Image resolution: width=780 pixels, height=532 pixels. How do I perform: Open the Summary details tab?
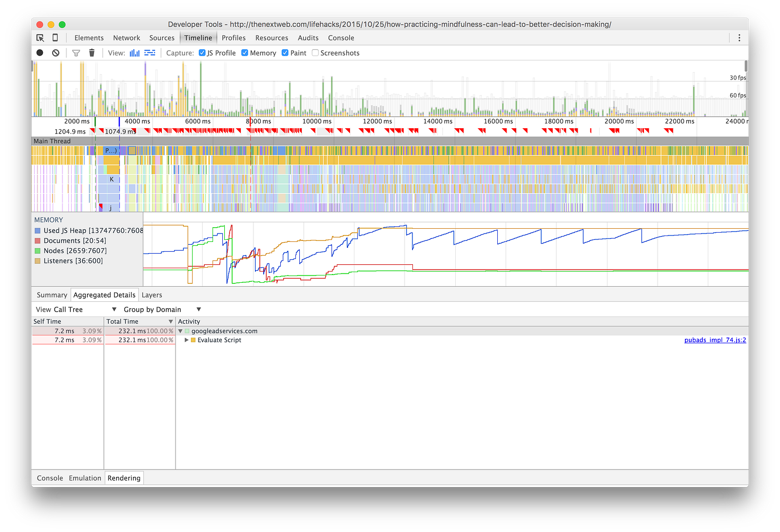[52, 295]
